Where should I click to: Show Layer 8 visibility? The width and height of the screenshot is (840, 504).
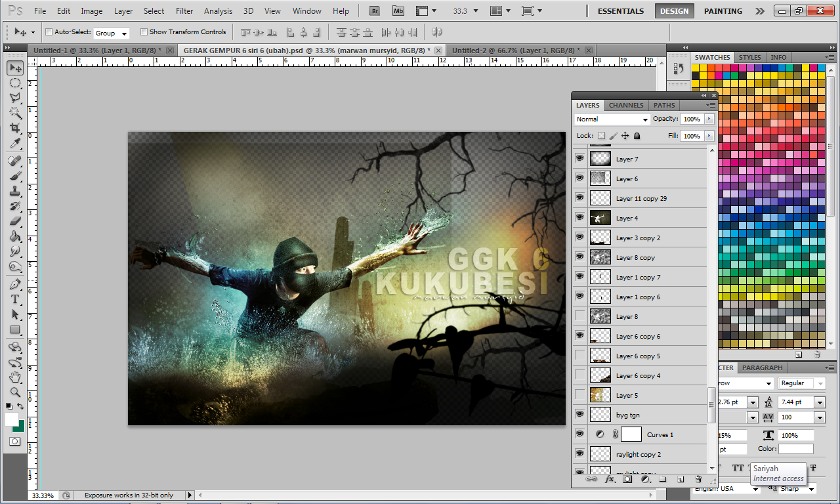(579, 316)
